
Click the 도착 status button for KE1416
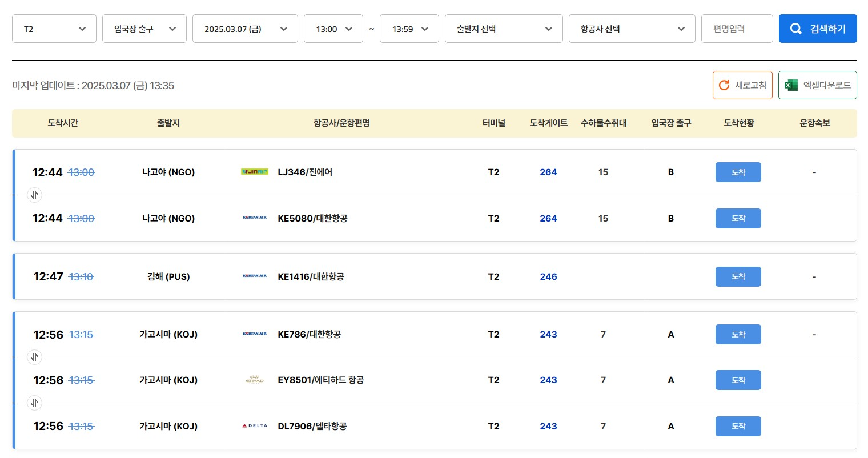coord(738,276)
